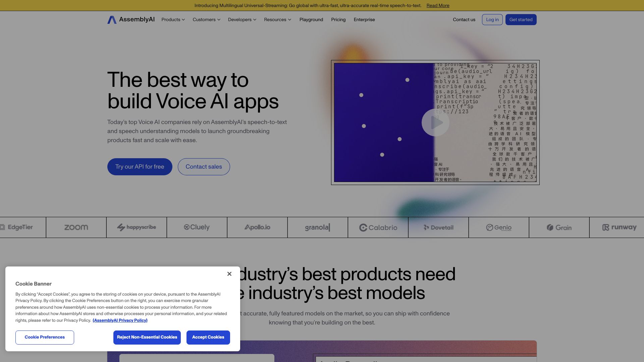Click the Cluely logo
644x362 pixels.
pyautogui.click(x=197, y=227)
